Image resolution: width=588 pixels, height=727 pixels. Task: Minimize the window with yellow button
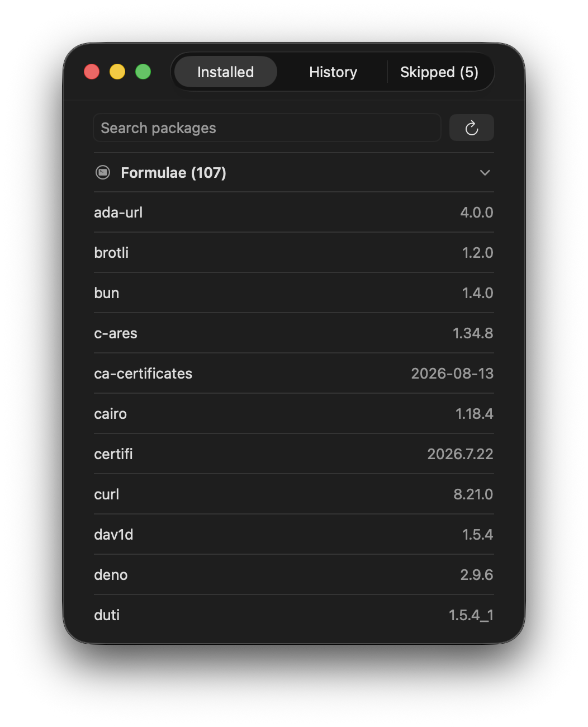tap(117, 72)
